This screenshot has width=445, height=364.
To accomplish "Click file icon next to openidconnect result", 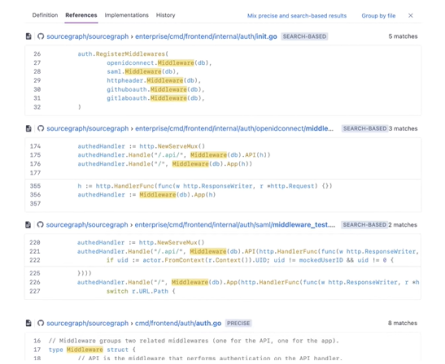I will [29, 128].
